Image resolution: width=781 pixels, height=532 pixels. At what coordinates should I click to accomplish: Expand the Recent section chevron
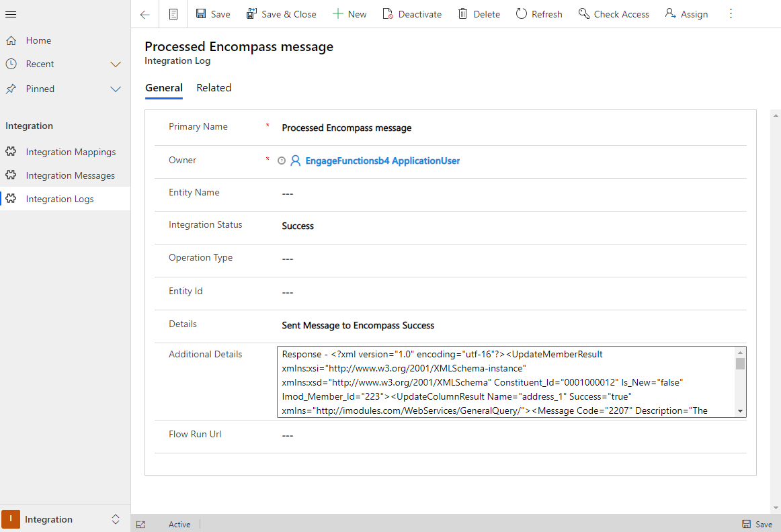click(116, 64)
